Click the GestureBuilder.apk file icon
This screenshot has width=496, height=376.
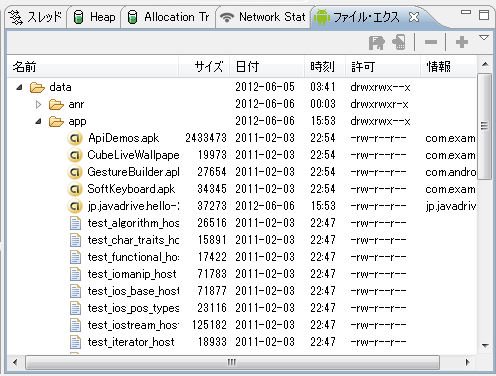tap(75, 172)
